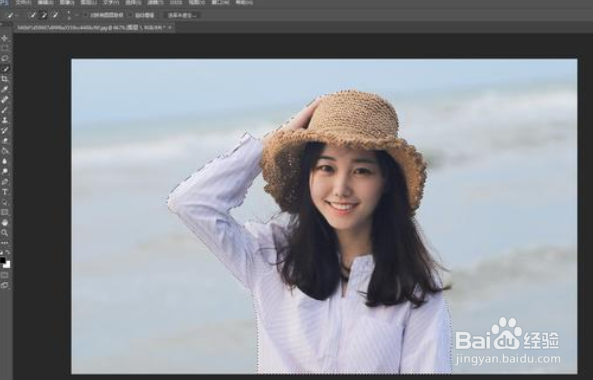The width and height of the screenshot is (593, 380).
Task: Select the Move tool
Action: [5, 39]
